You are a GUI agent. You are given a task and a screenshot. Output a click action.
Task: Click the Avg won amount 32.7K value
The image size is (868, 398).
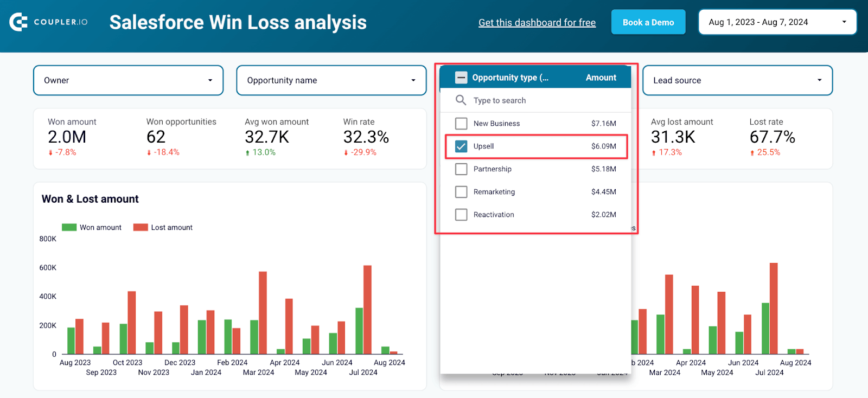pyautogui.click(x=267, y=137)
